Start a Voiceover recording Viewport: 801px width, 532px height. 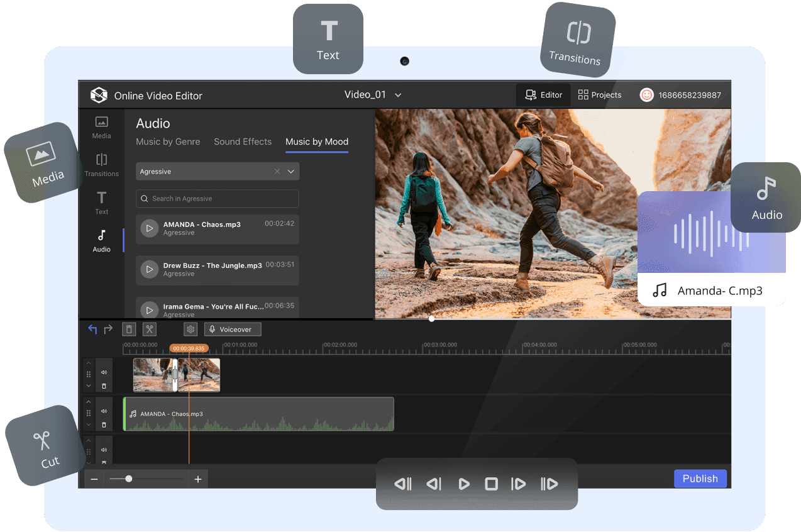tap(232, 329)
